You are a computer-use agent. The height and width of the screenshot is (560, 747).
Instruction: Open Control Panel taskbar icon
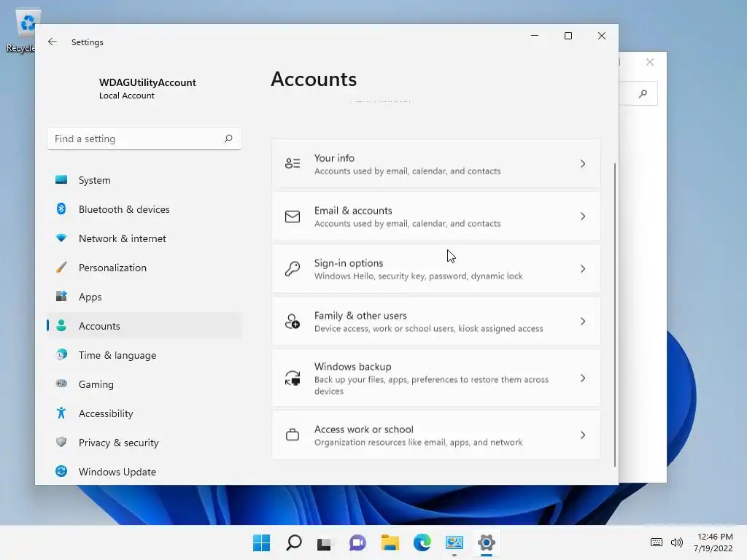(x=454, y=542)
